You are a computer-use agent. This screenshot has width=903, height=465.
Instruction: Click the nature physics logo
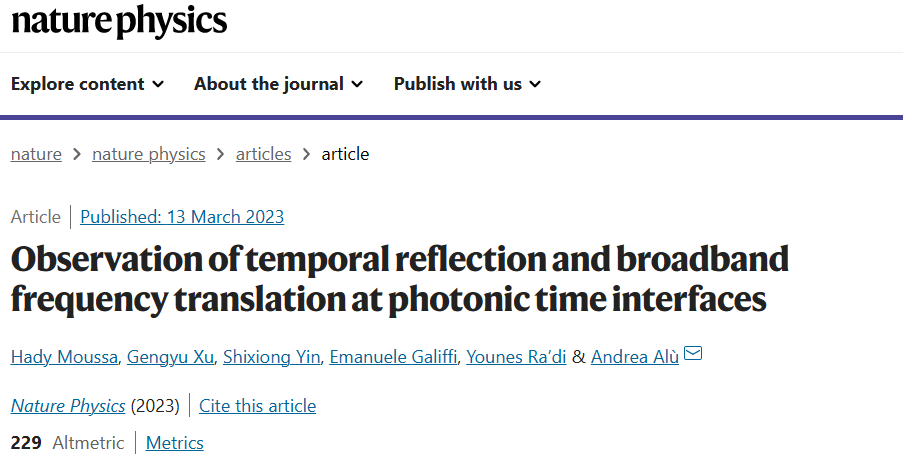pos(119,21)
